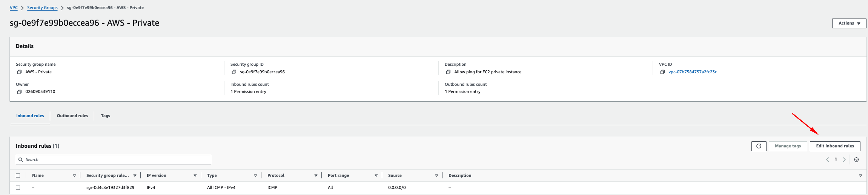Click the owner ID 026090539110
This screenshot has width=868, height=195.
tap(40, 91)
